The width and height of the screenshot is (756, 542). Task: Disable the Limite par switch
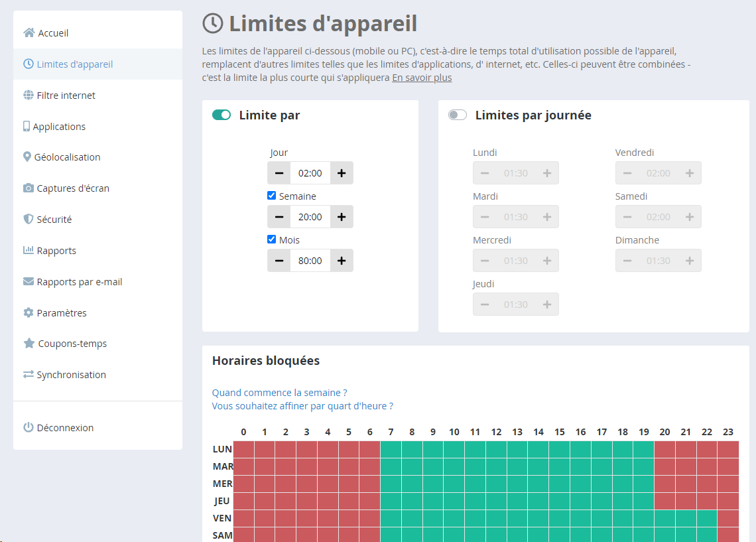tap(221, 114)
